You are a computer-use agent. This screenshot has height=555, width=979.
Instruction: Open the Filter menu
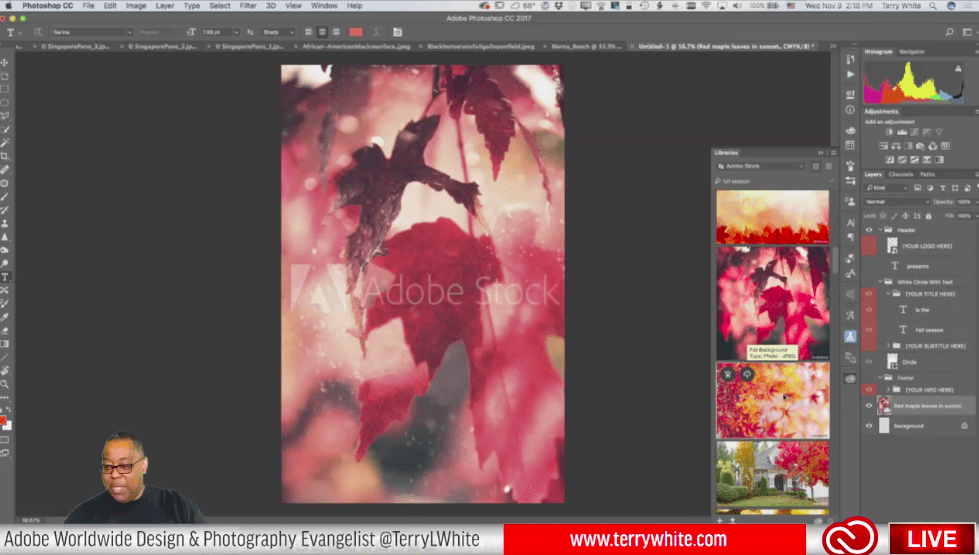(x=248, y=6)
